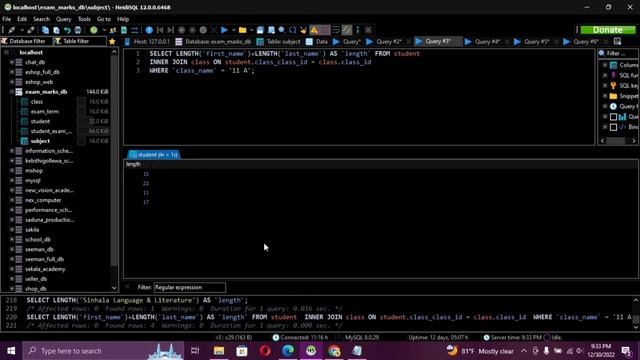The image size is (640, 360).
Task: Open the Go to menu
Action: [x=104, y=19]
